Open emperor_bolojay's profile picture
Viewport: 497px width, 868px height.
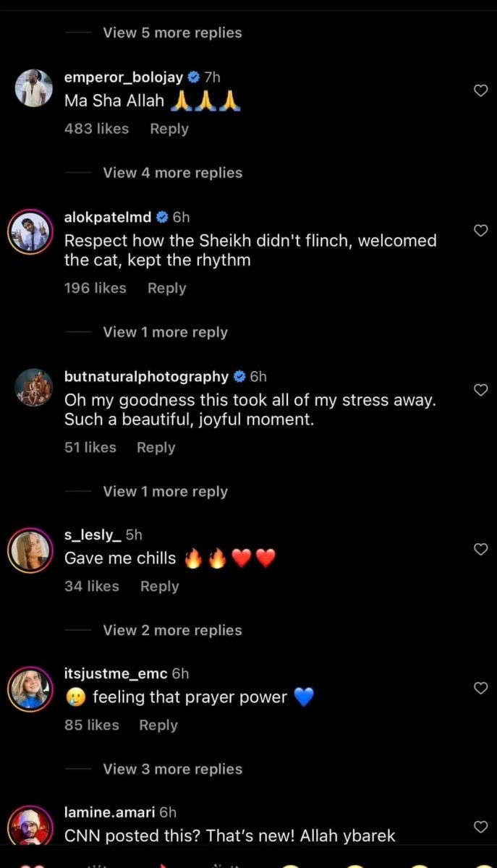pos(34,88)
